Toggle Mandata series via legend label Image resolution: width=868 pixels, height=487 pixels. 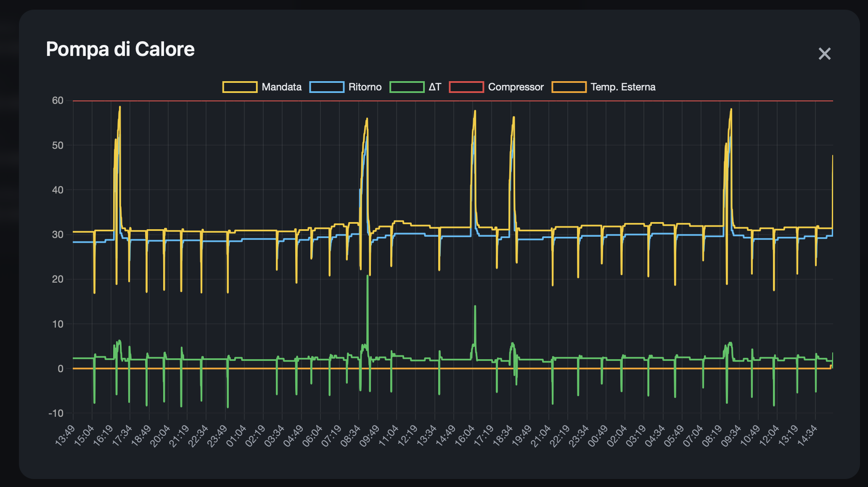(x=281, y=87)
